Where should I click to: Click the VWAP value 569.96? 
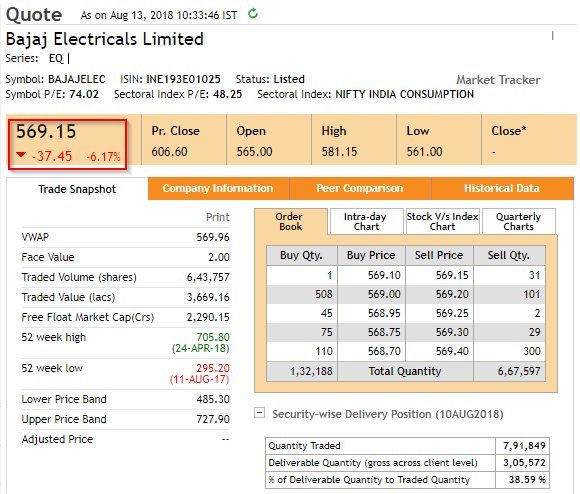213,237
